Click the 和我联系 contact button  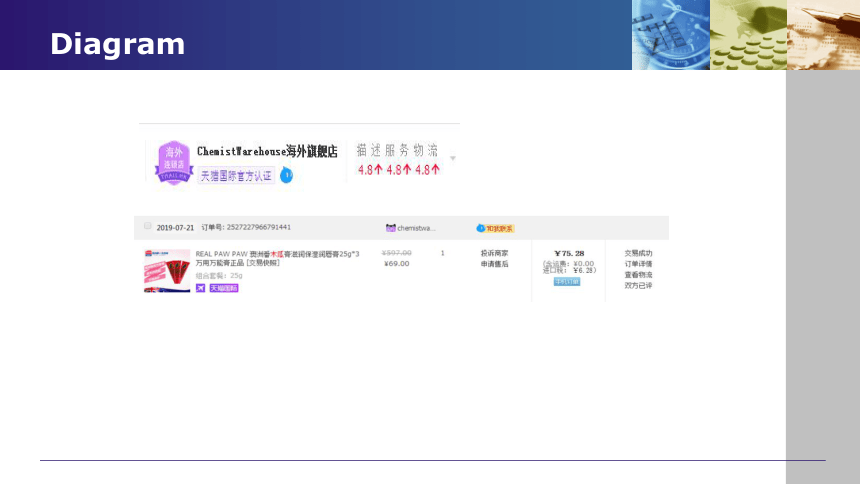[x=495, y=228]
